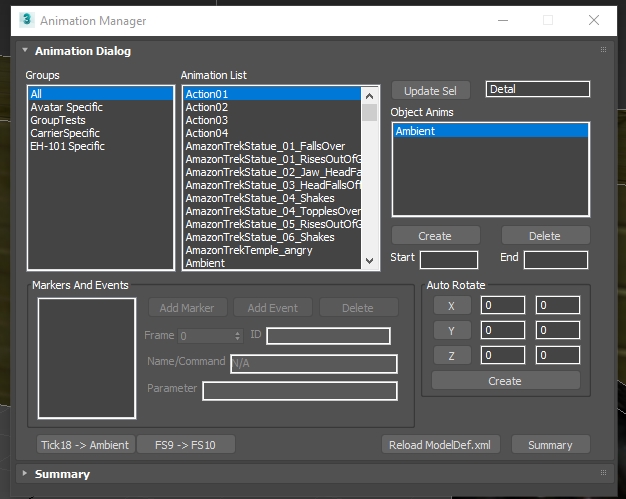This screenshot has width=626, height=499.
Task: Click the Name/Command field
Action: click(x=314, y=364)
